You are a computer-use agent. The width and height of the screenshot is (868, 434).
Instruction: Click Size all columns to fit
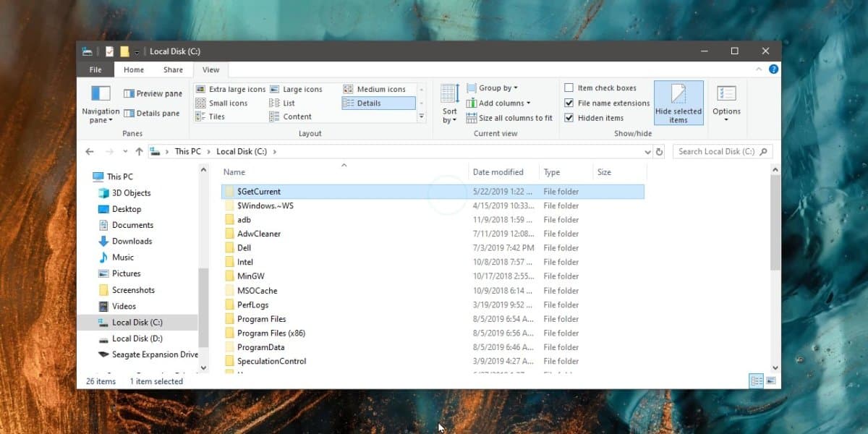click(510, 118)
